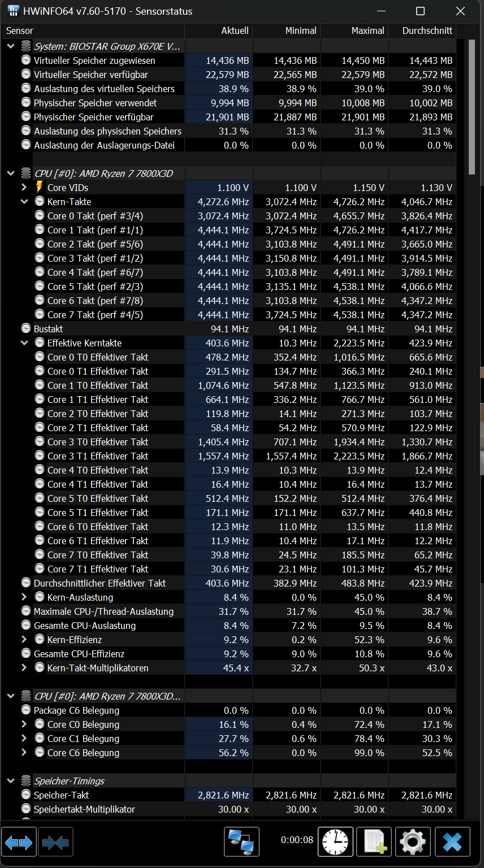Collapse the Kern-Takte group
Screen dimensions: 484x868
[x=24, y=201]
